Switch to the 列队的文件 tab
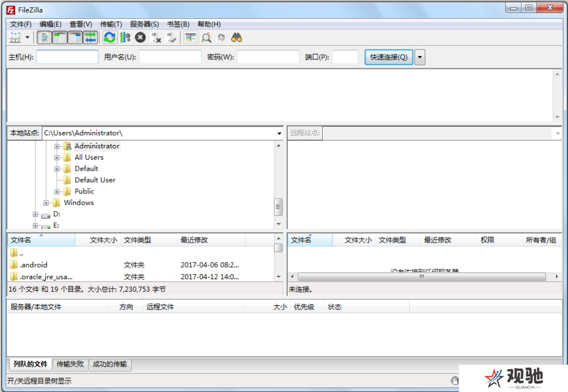Screen dimensions: 568x392 click(x=30, y=364)
